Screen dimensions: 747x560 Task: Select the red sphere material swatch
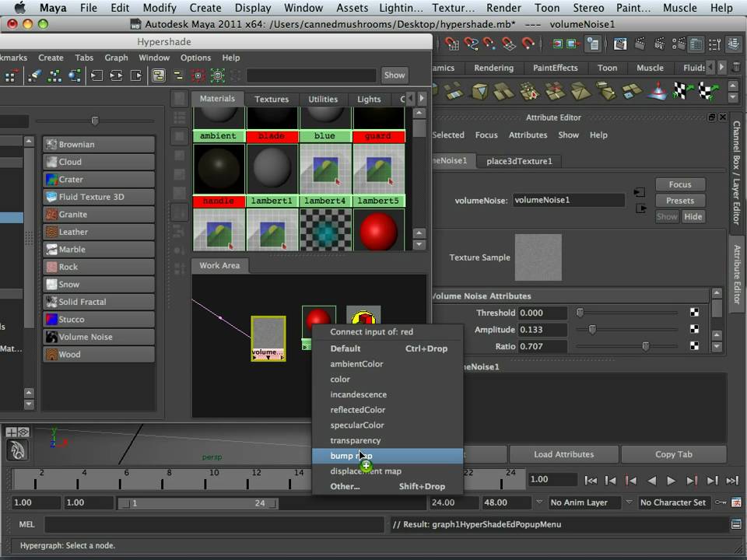[378, 230]
